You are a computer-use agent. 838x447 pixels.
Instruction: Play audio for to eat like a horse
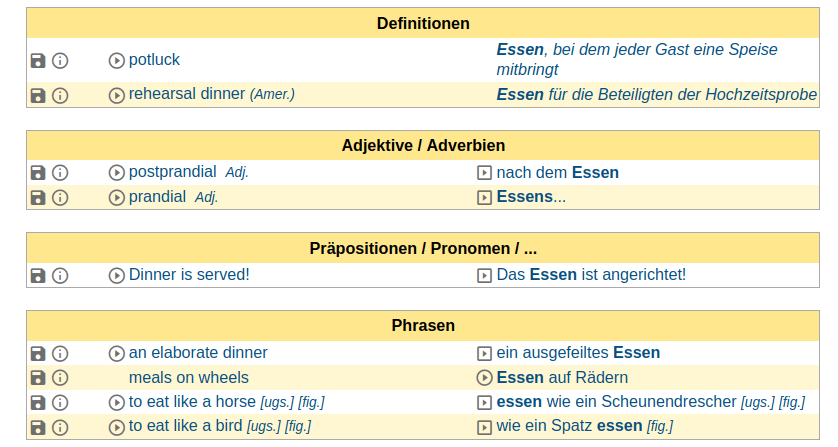117,402
